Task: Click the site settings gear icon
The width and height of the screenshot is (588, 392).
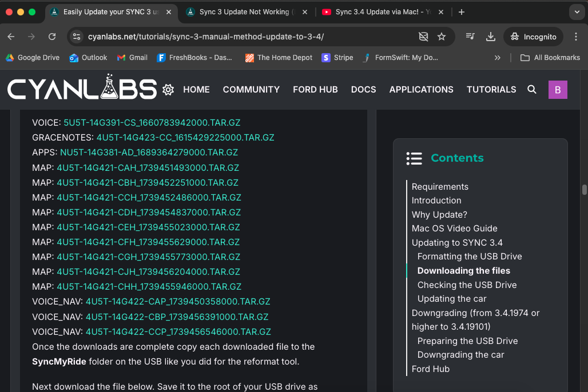Action: point(168,90)
